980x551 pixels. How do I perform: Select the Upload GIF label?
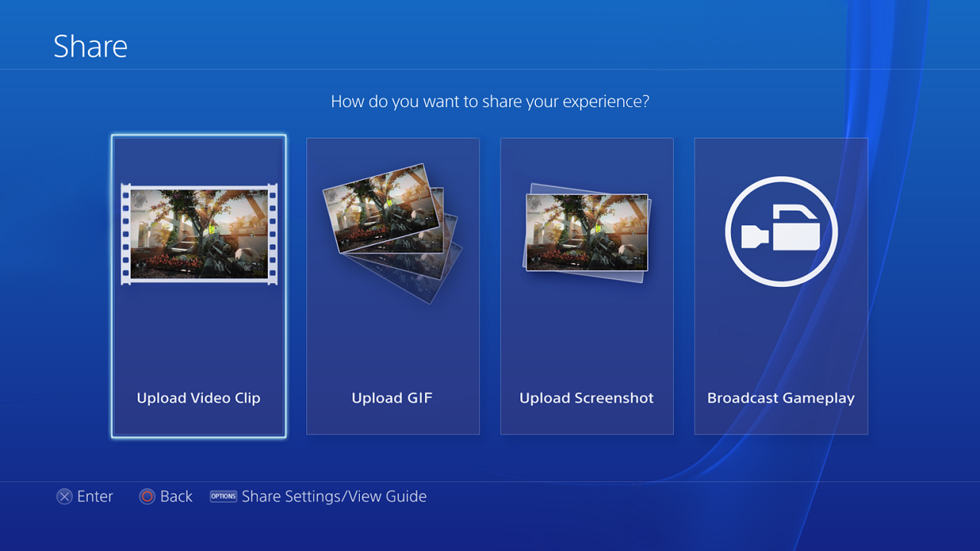[392, 398]
